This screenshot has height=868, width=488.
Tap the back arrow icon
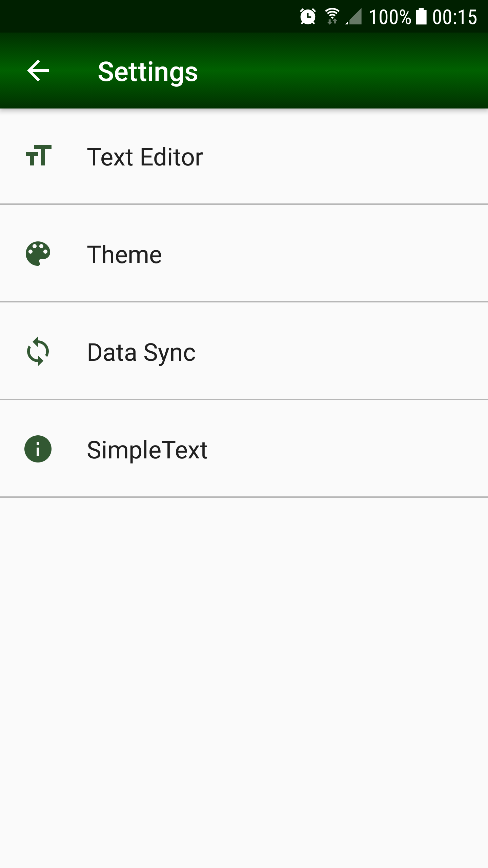pyautogui.click(x=38, y=71)
